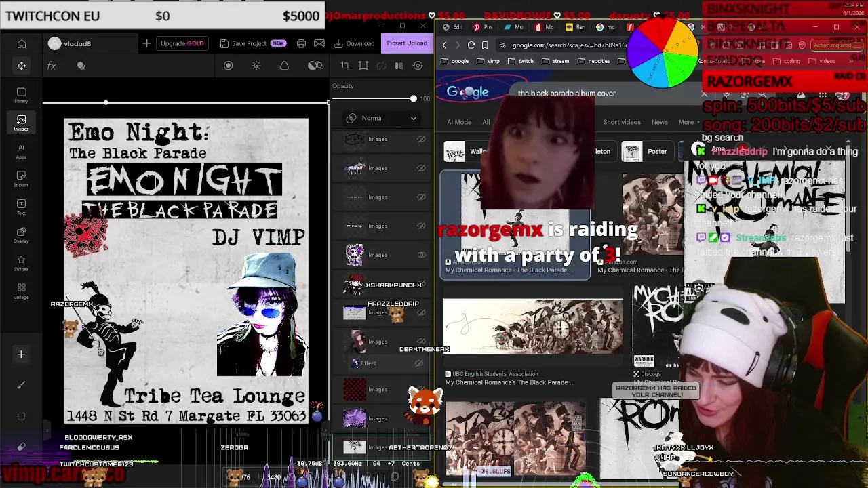Open the Overlay panel
868x488 pixels.
[21, 235]
